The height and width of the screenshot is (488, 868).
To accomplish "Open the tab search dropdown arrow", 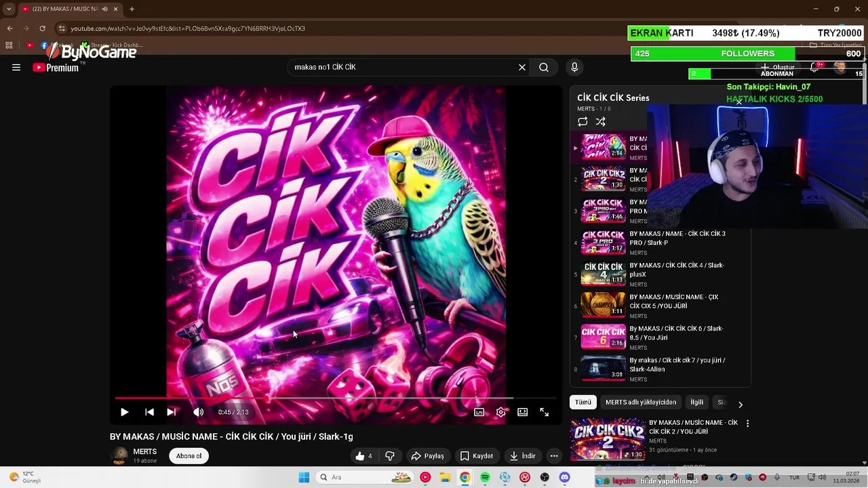I will tap(9, 9).
